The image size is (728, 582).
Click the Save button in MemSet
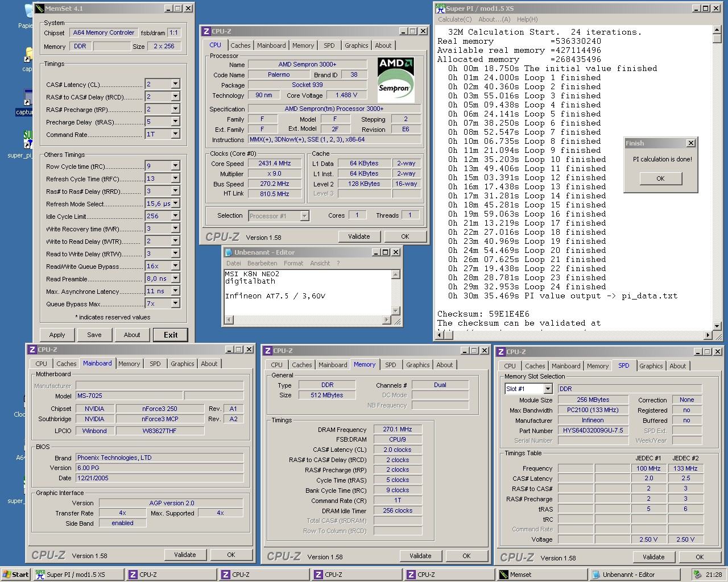coord(94,335)
